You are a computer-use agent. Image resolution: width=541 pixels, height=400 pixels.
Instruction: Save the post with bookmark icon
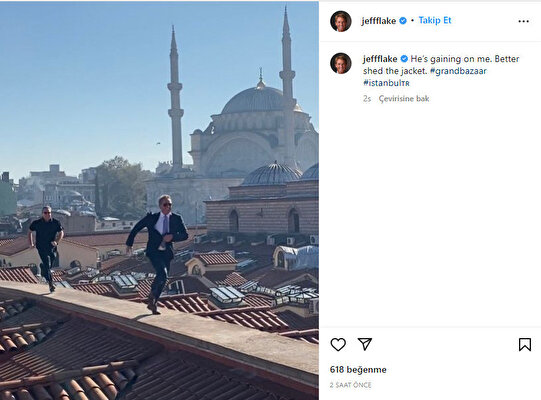[524, 344]
